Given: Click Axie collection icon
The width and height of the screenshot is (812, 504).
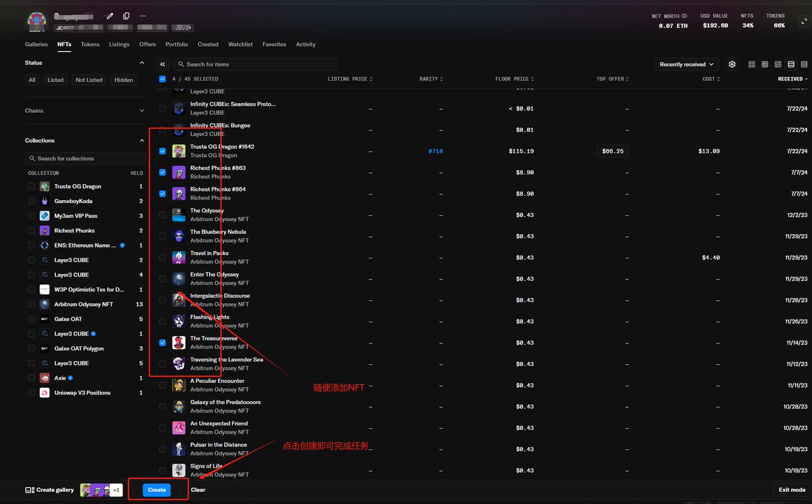Looking at the screenshot, I should coord(44,378).
